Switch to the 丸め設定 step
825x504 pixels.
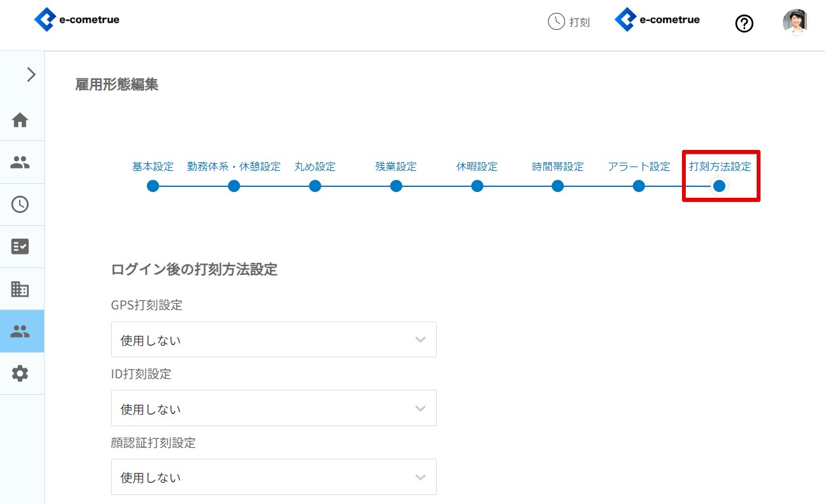[315, 186]
